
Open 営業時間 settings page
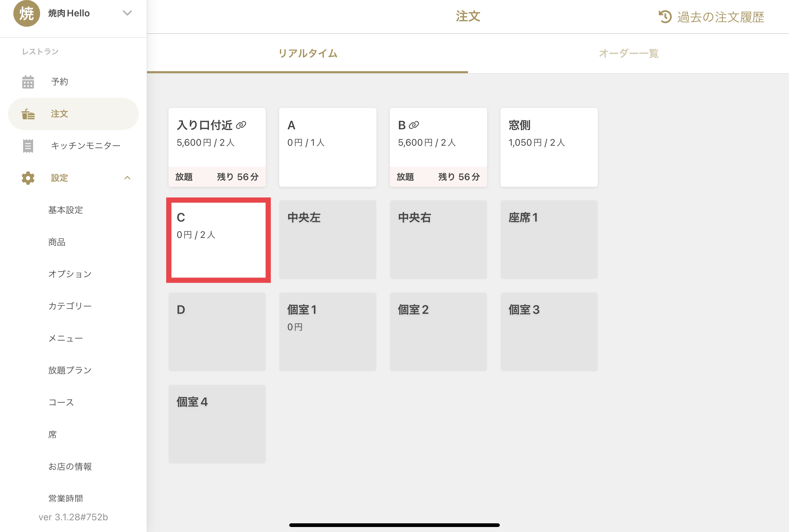pos(66,498)
